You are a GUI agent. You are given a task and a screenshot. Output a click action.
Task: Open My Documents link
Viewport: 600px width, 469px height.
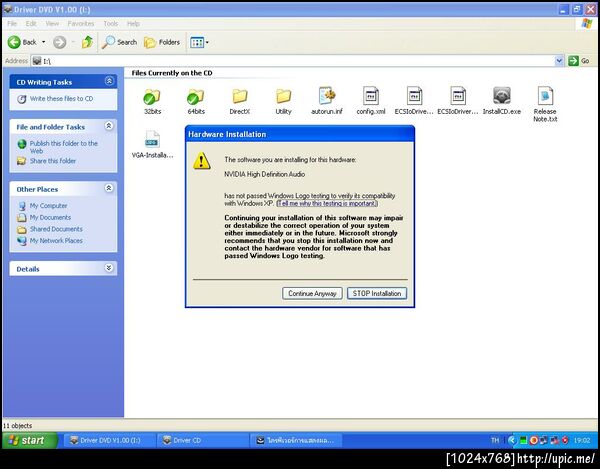[x=51, y=217]
